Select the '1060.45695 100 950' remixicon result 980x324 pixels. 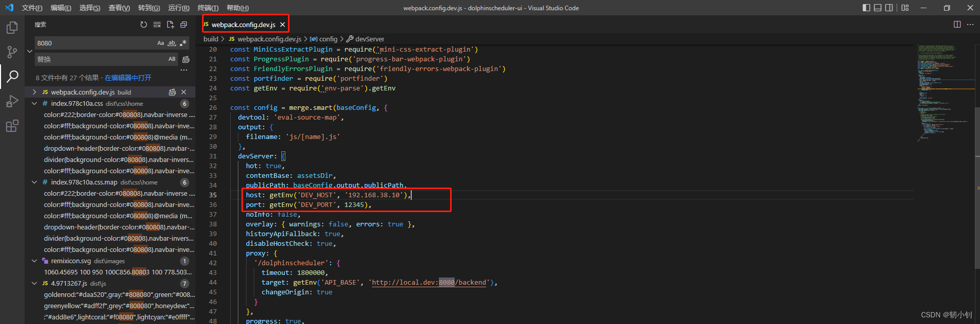[118, 272]
